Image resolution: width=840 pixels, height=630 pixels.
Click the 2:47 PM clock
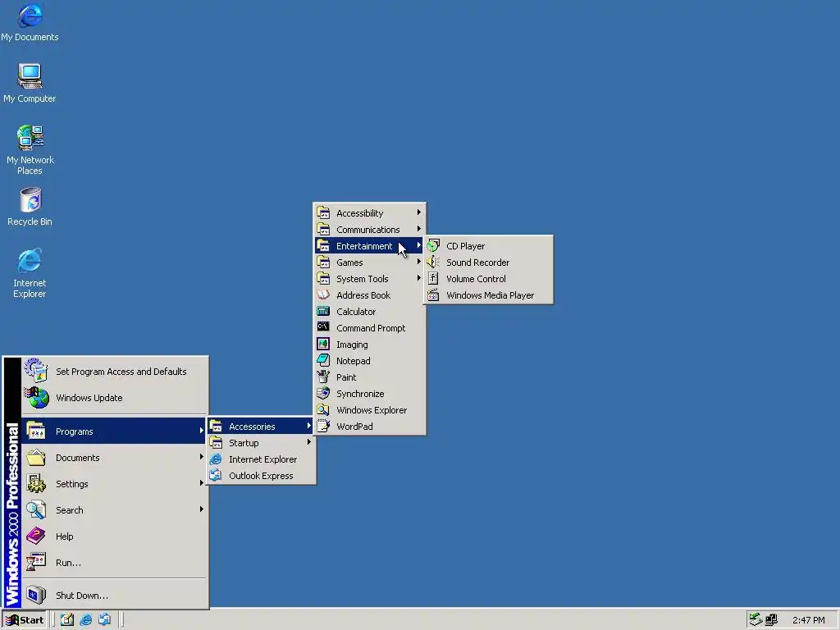coord(808,620)
